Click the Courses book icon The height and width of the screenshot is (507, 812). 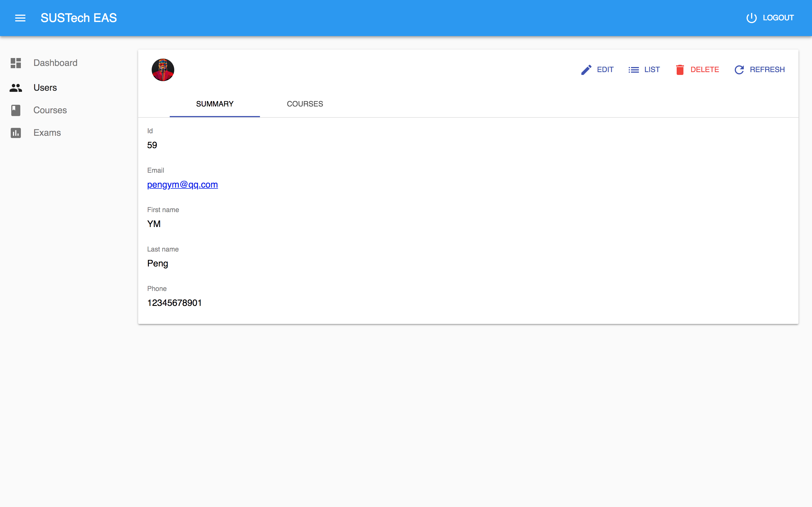click(16, 110)
